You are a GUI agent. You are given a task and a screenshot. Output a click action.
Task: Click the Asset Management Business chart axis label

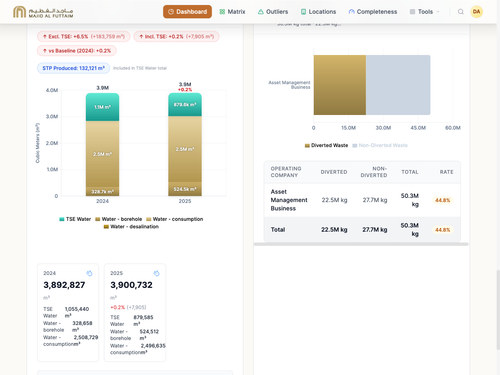click(289, 85)
